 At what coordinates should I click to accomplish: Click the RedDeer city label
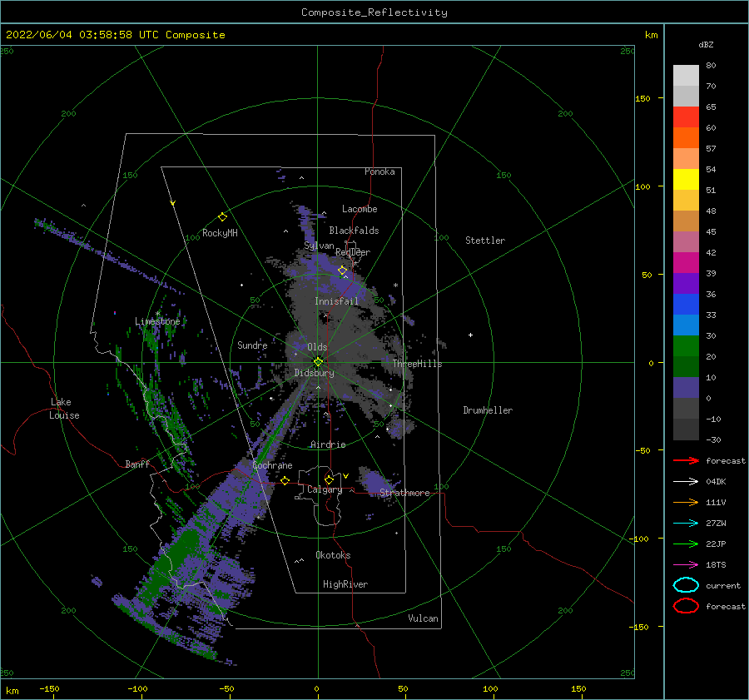pyautogui.click(x=353, y=252)
